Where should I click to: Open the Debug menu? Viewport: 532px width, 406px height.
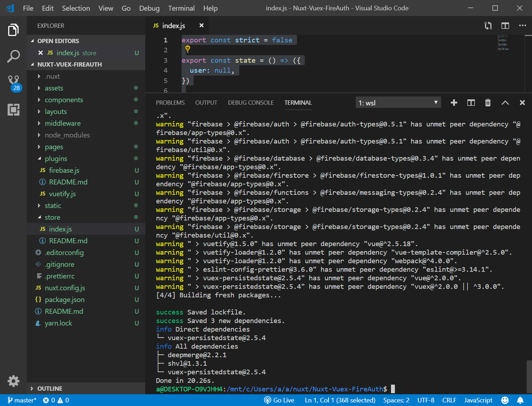tap(149, 8)
